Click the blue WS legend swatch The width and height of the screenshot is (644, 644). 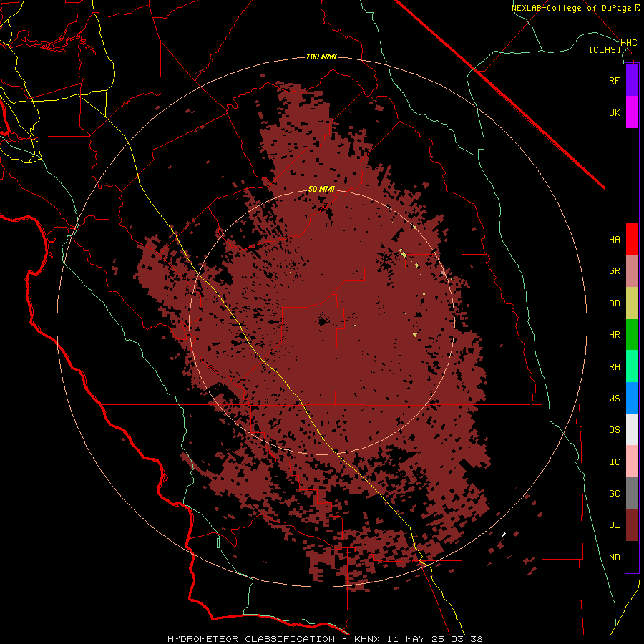coord(632,398)
